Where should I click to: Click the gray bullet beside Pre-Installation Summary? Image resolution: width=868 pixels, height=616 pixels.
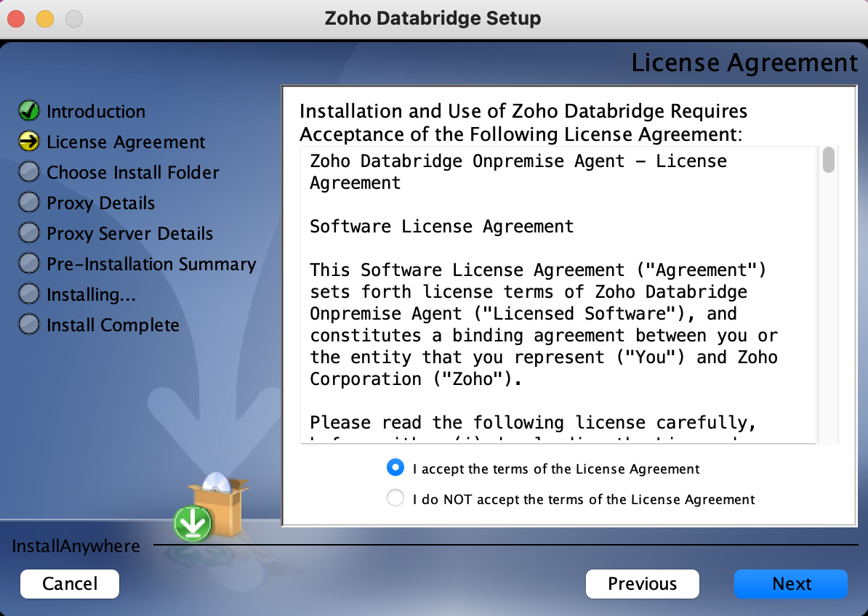click(x=29, y=263)
